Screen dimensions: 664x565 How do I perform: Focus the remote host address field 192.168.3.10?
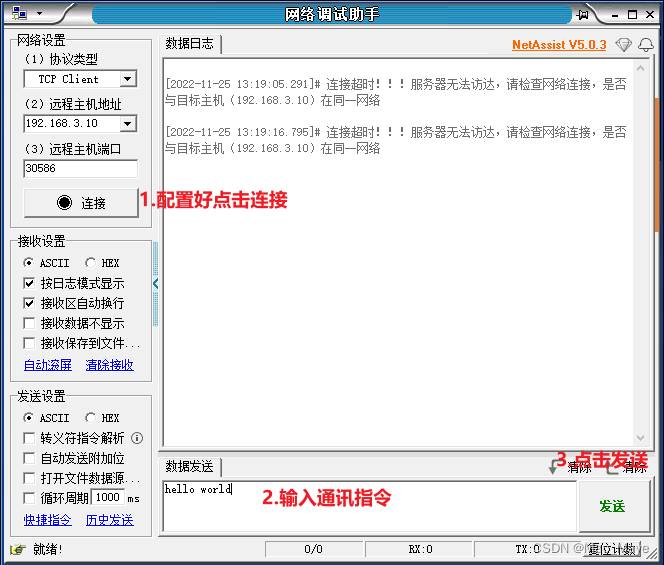[x=72, y=124]
